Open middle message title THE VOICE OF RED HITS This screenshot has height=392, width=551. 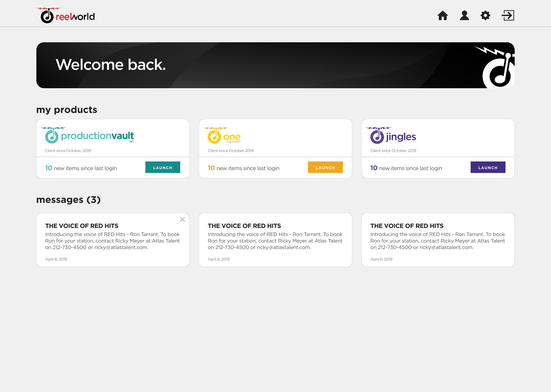(244, 226)
